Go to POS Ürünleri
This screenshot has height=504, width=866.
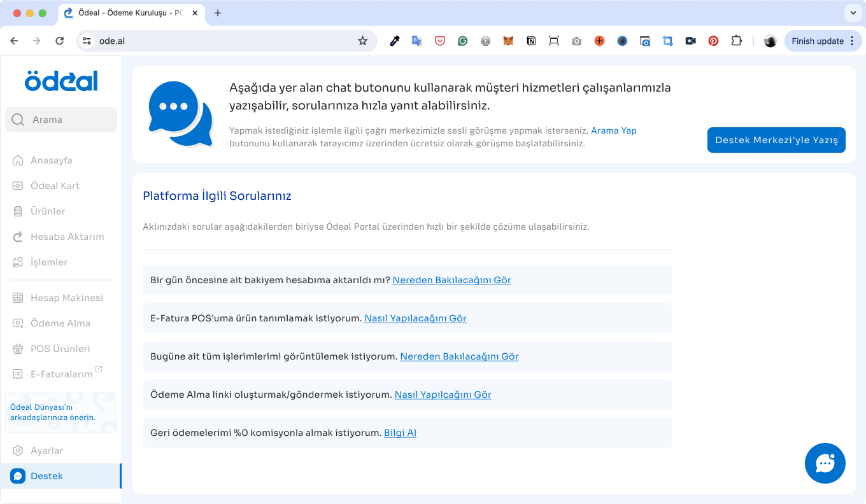(x=60, y=349)
